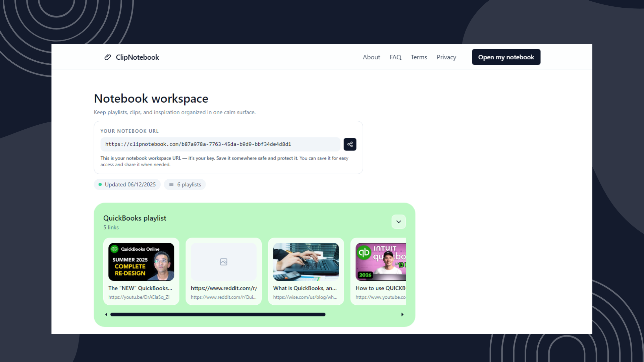The height and width of the screenshot is (362, 644).
Task: Click the wise.com blog link under third card
Action: pos(305,297)
